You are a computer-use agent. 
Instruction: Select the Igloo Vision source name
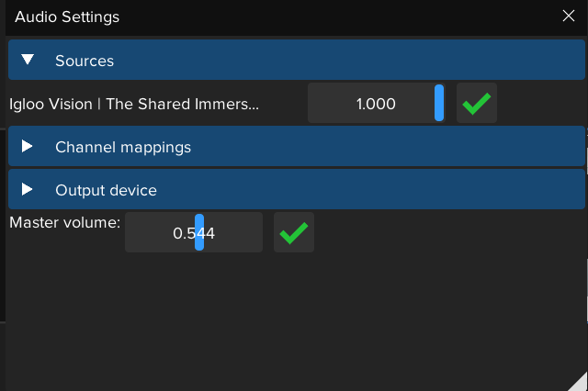(134, 104)
